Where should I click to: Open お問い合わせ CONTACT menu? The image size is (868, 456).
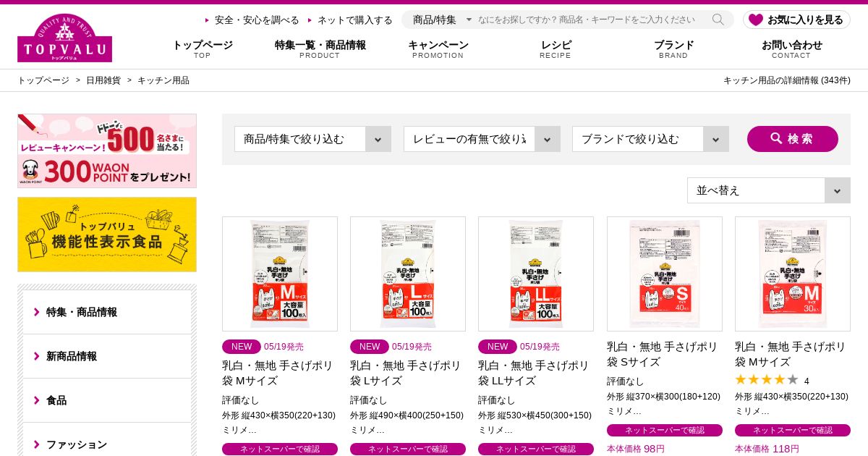(x=791, y=49)
